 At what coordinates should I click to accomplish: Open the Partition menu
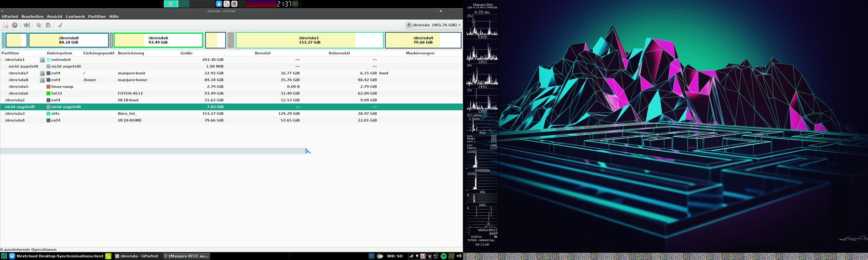click(x=97, y=16)
